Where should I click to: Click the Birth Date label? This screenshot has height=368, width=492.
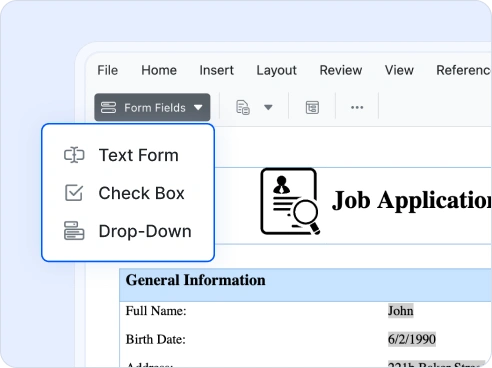156,339
